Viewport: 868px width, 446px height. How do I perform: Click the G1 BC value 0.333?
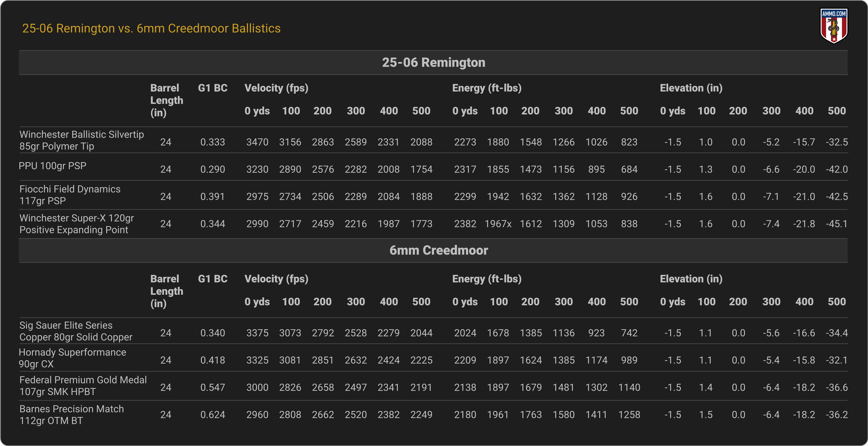click(x=213, y=142)
